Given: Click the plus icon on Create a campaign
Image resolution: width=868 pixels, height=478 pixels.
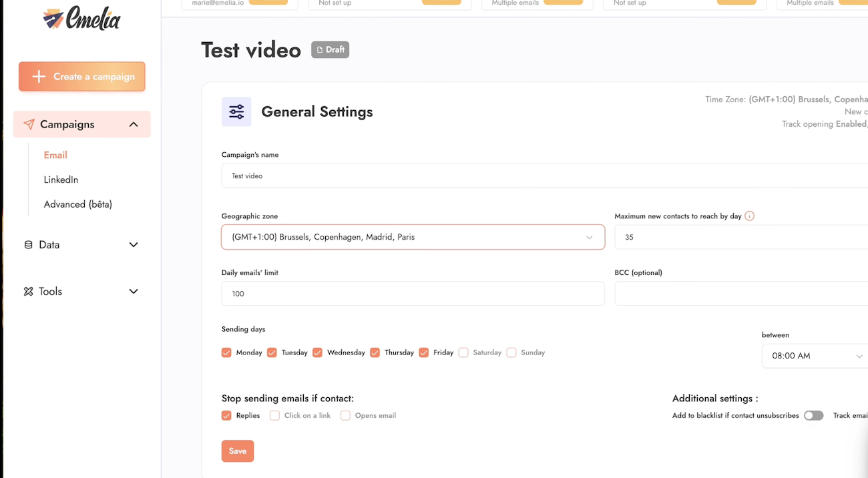Looking at the screenshot, I should tap(39, 77).
